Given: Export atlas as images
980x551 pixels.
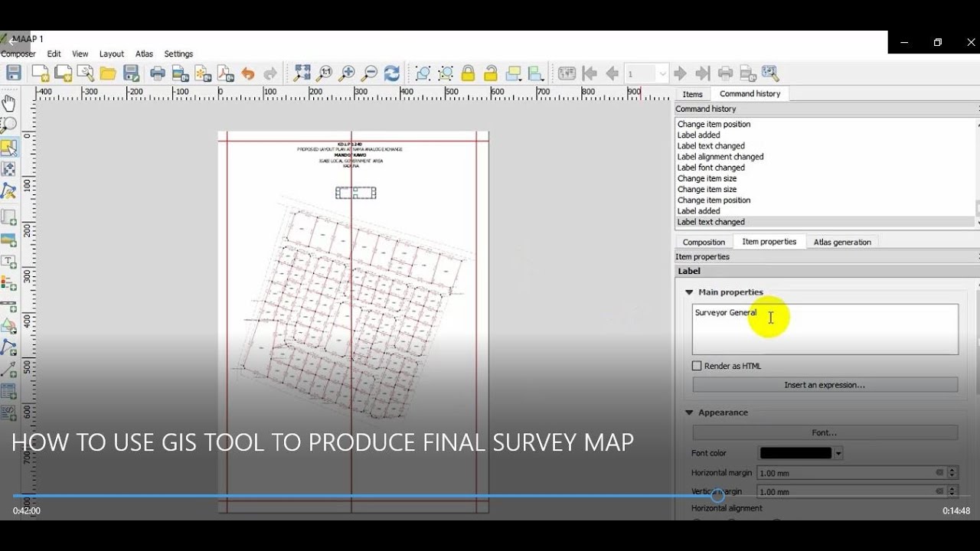Looking at the screenshot, I should [747, 73].
